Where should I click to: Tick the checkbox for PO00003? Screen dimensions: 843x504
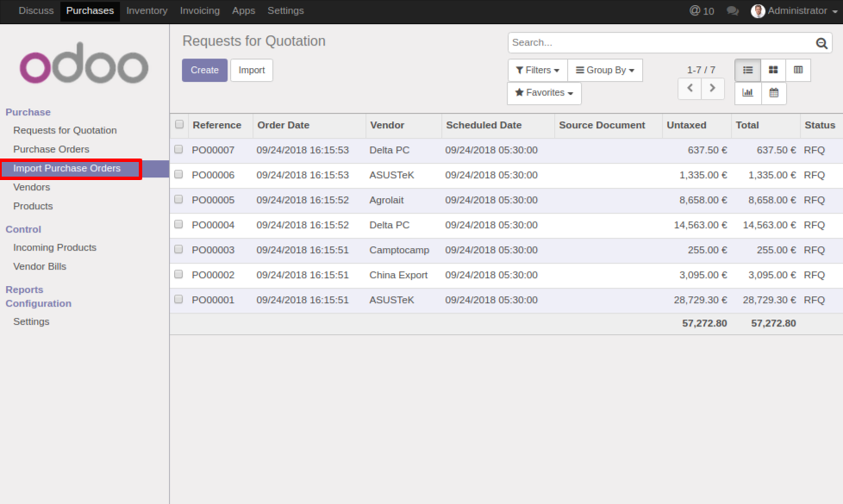point(178,249)
